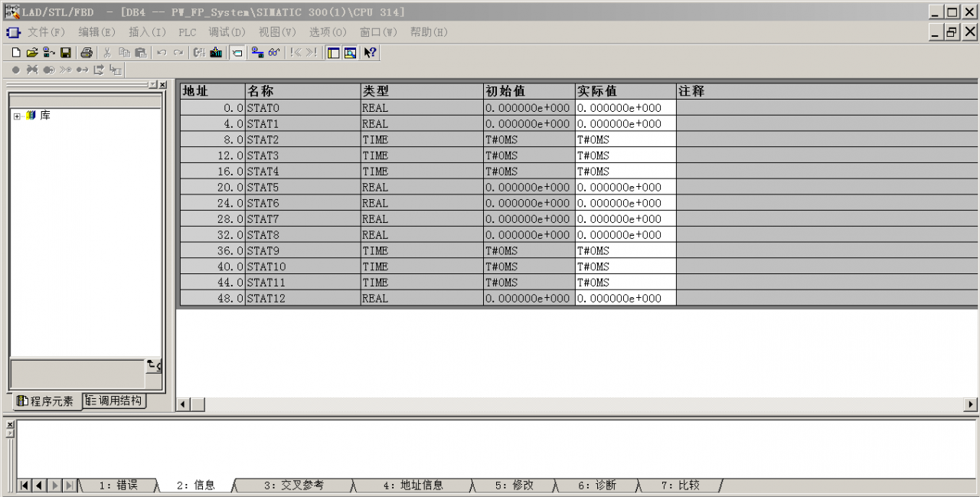This screenshot has width=980, height=497.
Task: Open the 窗口(W) menu
Action: click(x=378, y=32)
